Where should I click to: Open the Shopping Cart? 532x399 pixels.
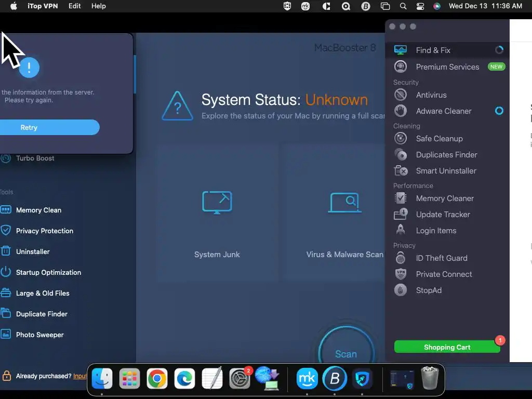click(447, 347)
